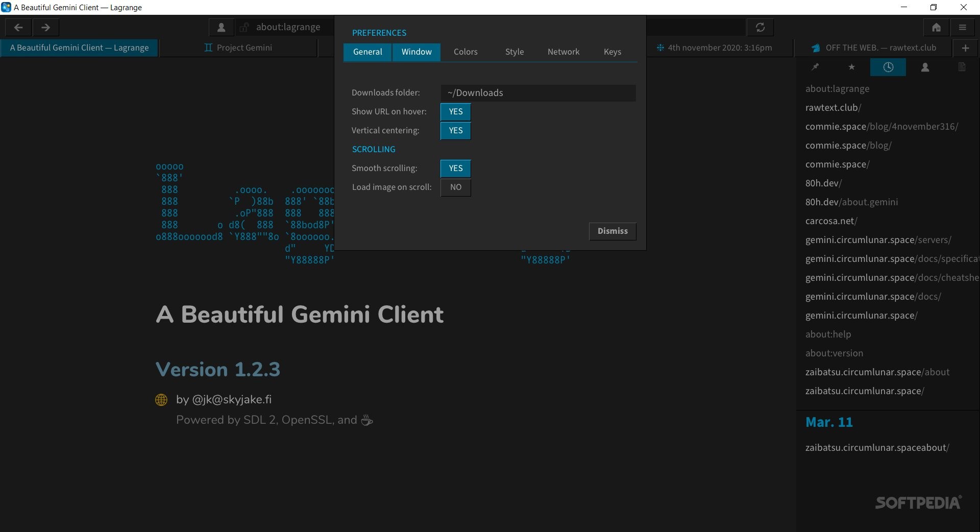This screenshot has height=532, width=980.
Task: Select the Project Gemini tab
Action: tap(238, 48)
